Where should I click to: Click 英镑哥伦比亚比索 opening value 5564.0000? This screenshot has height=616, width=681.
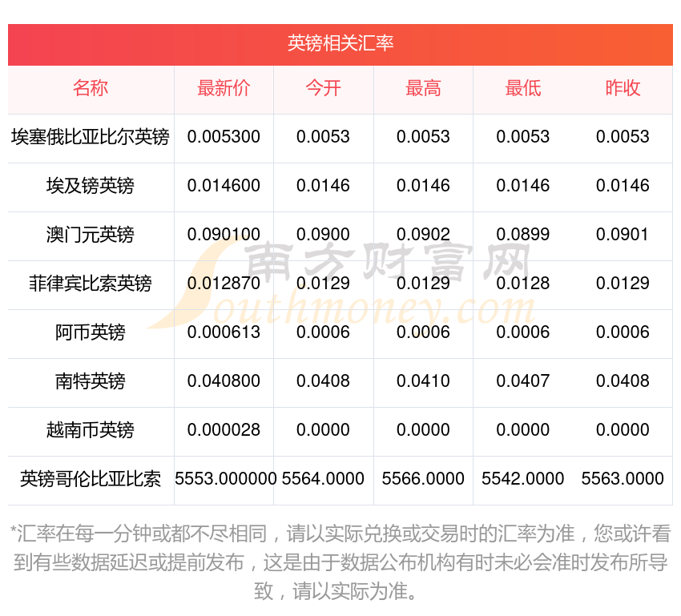tap(323, 479)
